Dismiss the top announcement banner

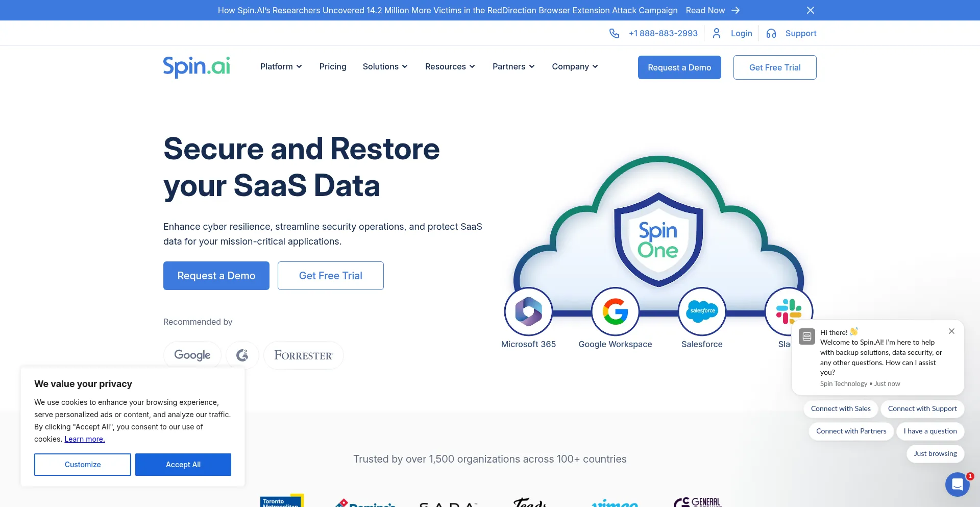click(810, 10)
